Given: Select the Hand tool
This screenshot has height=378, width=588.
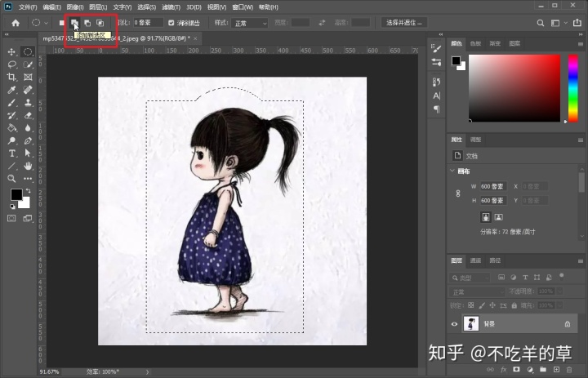Looking at the screenshot, I should tap(28, 166).
